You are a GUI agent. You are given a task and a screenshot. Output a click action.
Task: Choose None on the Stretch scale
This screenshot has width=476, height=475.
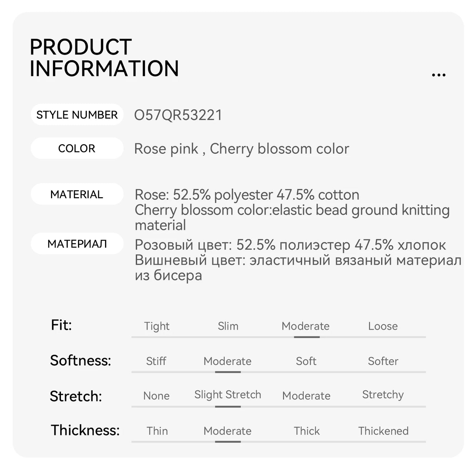click(x=156, y=396)
